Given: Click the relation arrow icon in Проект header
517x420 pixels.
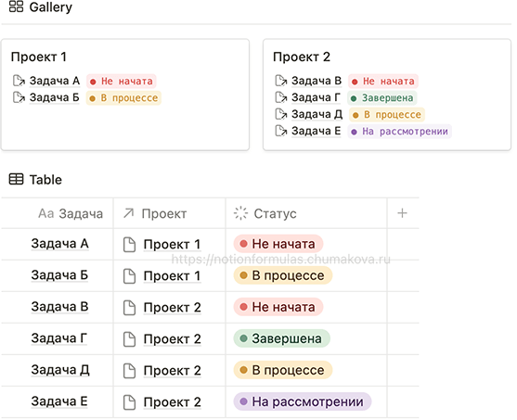Looking at the screenshot, I should (x=129, y=213).
